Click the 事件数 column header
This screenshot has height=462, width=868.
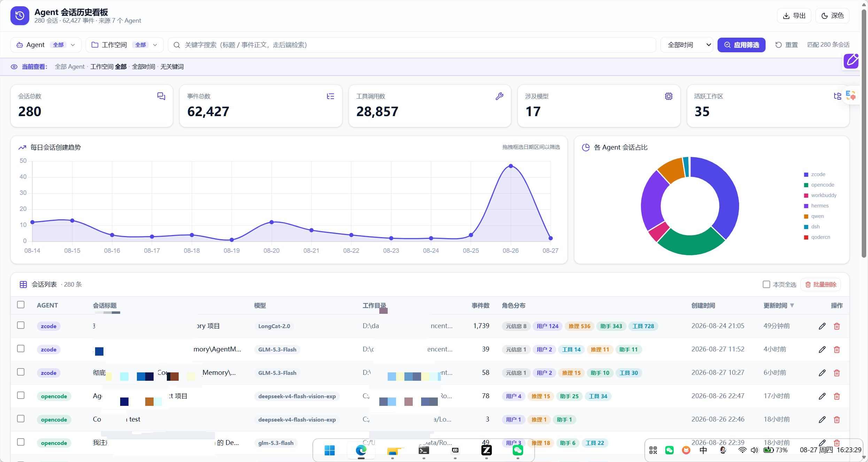click(x=480, y=305)
